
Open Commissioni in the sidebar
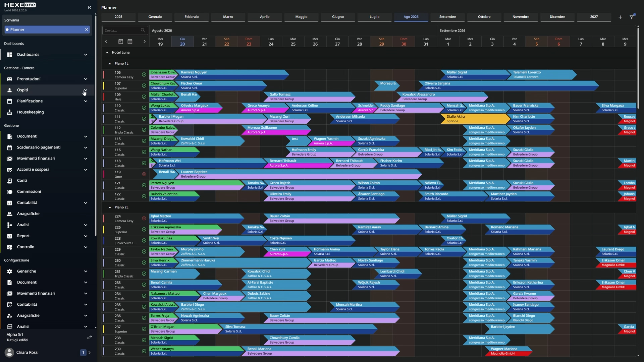(29, 191)
